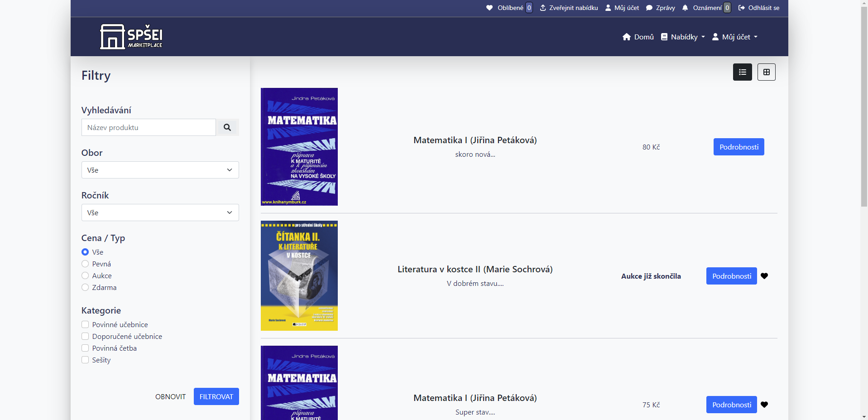Open the Obor dropdown

160,170
